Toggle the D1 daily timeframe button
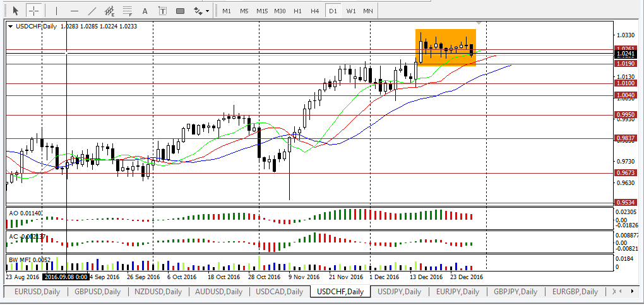644x305 pixels. [x=333, y=11]
